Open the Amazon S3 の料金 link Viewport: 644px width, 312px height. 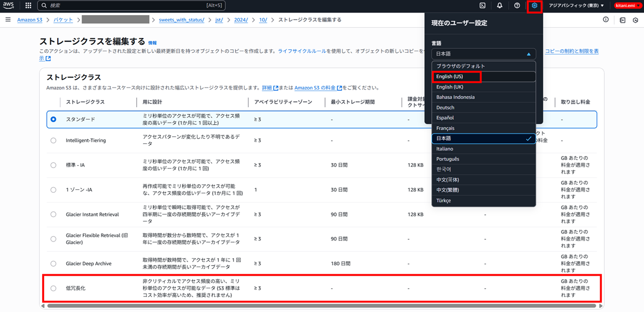[318, 88]
